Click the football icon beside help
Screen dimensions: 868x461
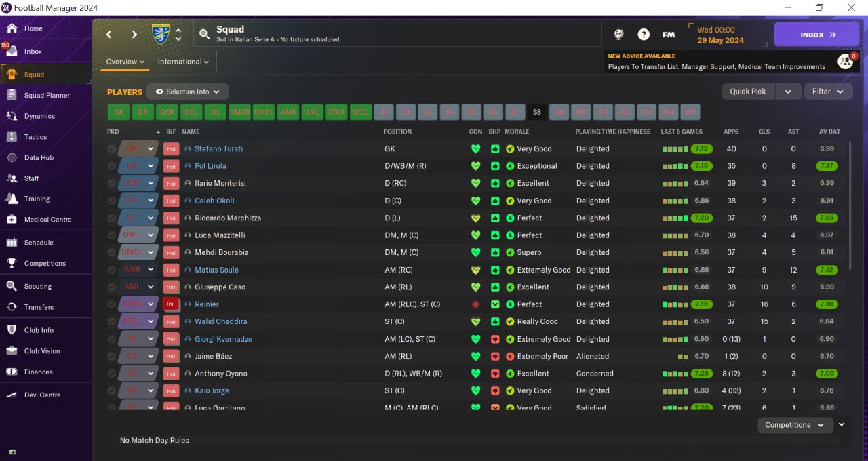click(618, 35)
